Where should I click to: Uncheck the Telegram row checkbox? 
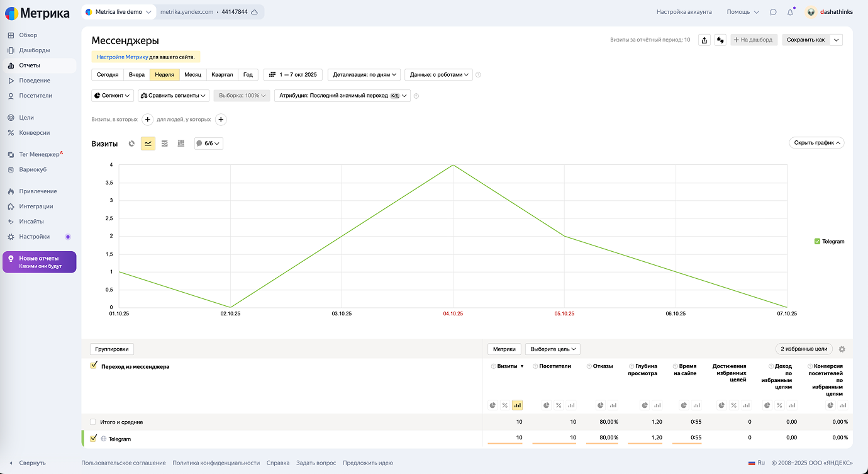click(x=94, y=438)
